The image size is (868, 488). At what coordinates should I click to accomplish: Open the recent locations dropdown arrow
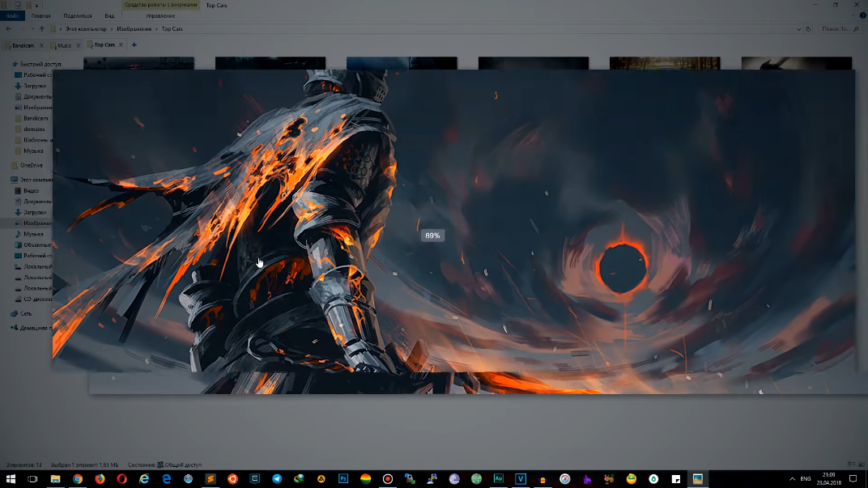(32, 29)
